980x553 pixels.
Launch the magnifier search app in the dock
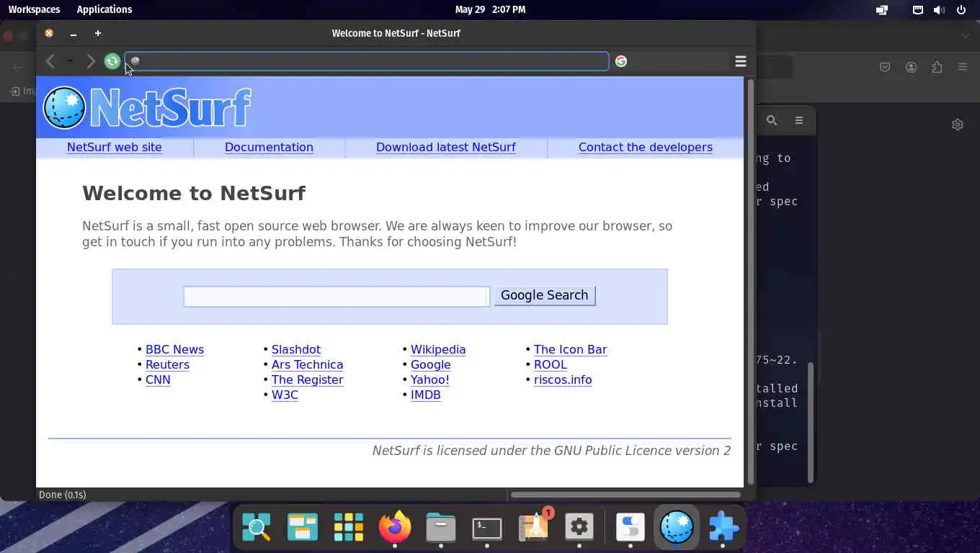[257, 528]
